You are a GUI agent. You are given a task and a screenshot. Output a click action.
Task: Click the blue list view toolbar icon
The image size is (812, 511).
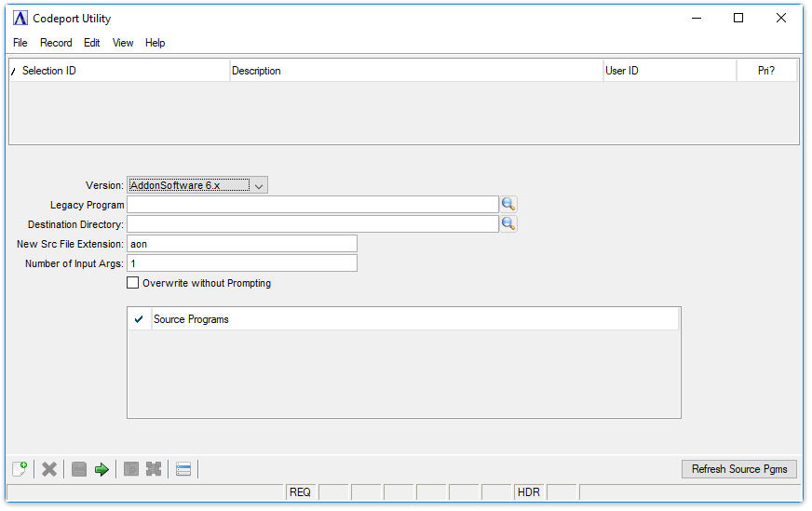183,469
